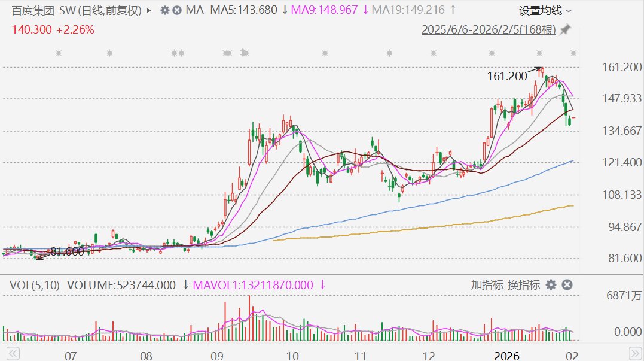Click the pin icon beside date range
Image resolution: width=644 pixels, height=361 pixels.
[565, 29]
